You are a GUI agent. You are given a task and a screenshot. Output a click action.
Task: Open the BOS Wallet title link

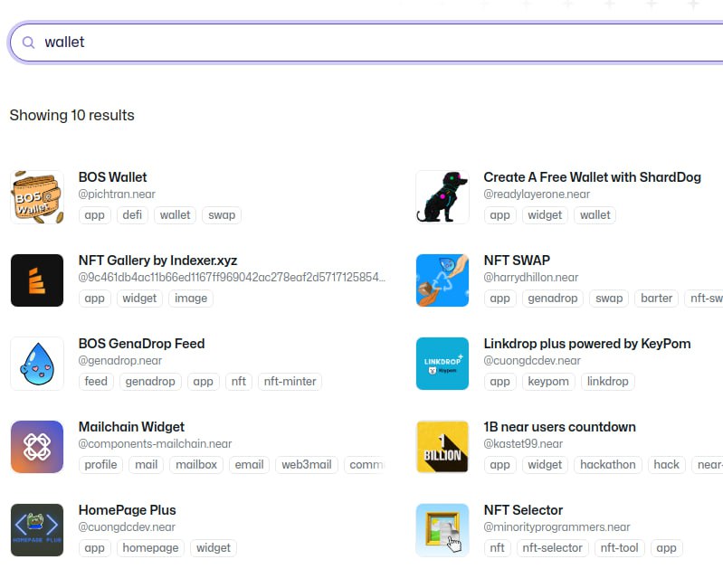click(112, 177)
